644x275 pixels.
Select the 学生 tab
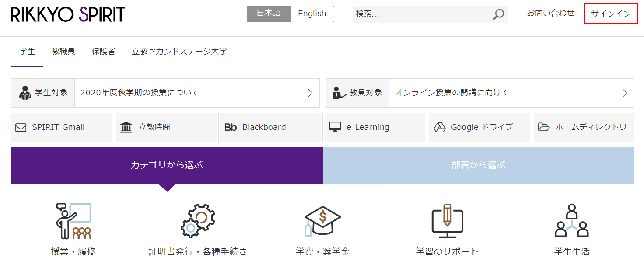[27, 52]
